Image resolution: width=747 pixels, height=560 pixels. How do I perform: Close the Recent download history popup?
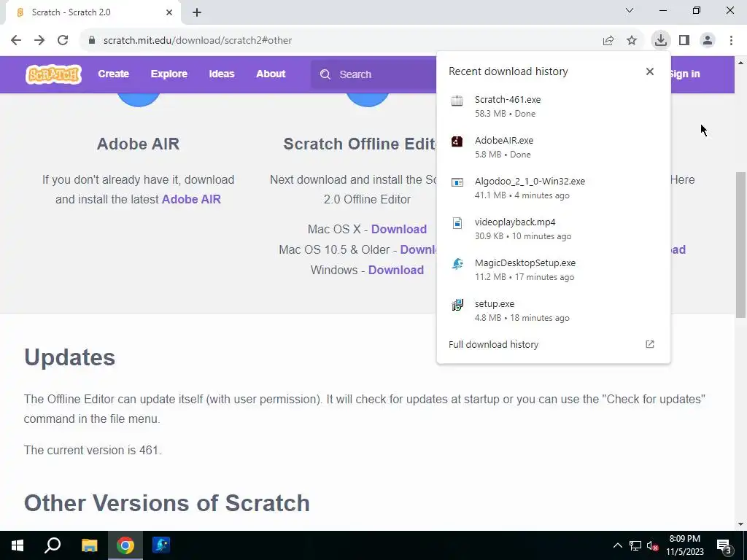point(650,71)
